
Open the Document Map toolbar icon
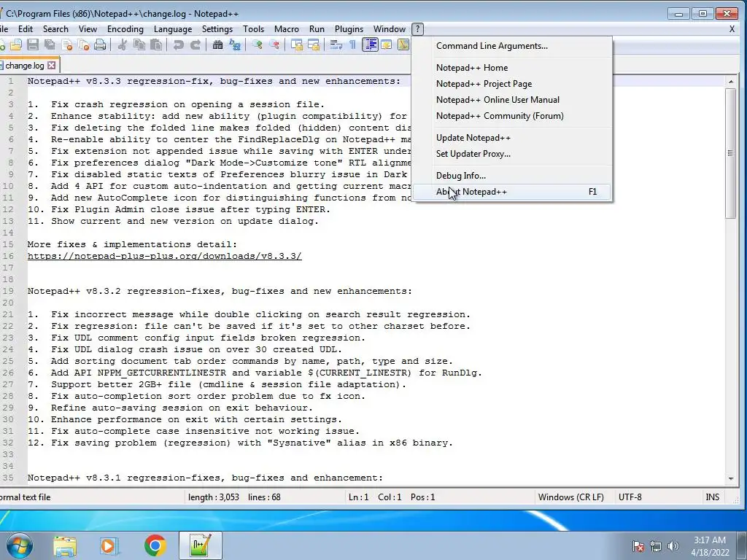click(403, 44)
